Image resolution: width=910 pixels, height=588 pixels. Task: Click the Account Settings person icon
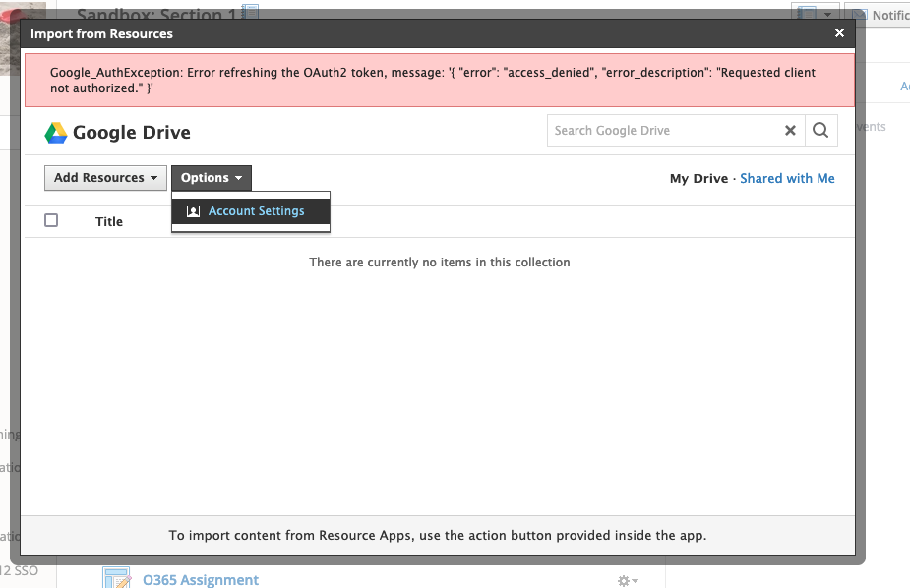point(193,211)
